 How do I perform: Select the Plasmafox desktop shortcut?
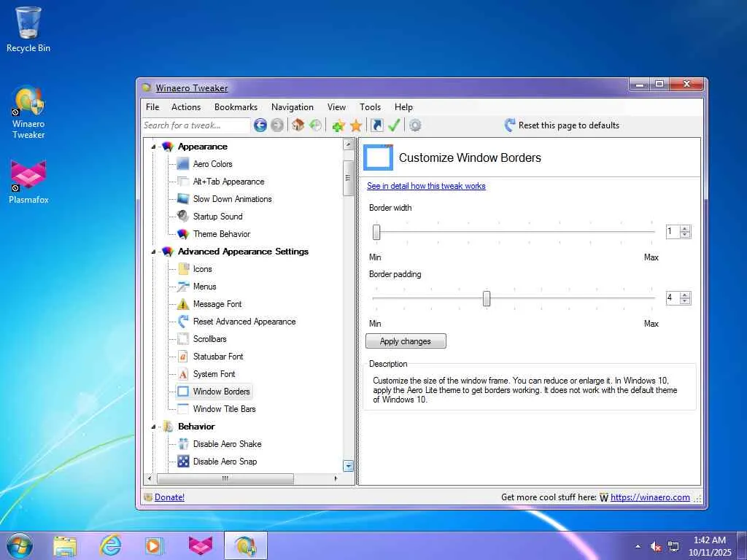click(28, 182)
